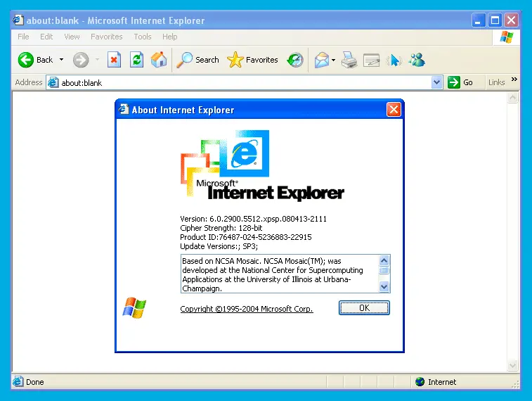The width and height of the screenshot is (532, 401).
Task: Open the Search pane toolbar button
Action: tap(198, 60)
